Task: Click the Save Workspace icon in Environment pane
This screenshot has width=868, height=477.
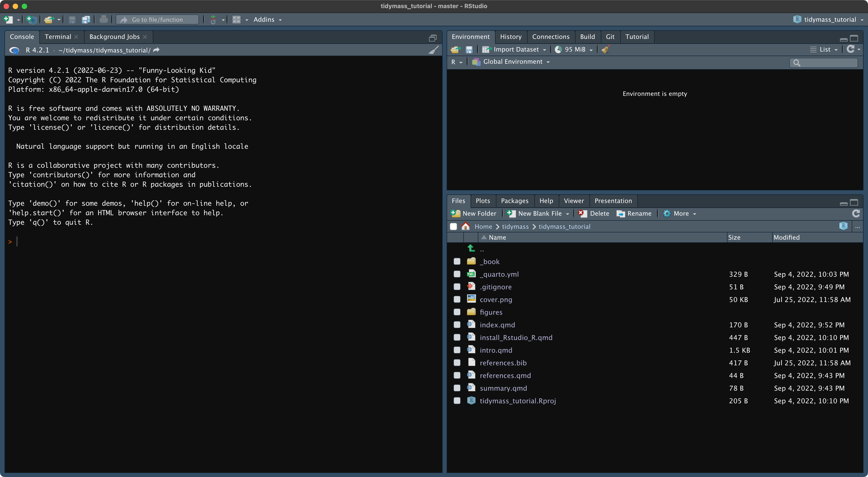Action: [x=469, y=50]
